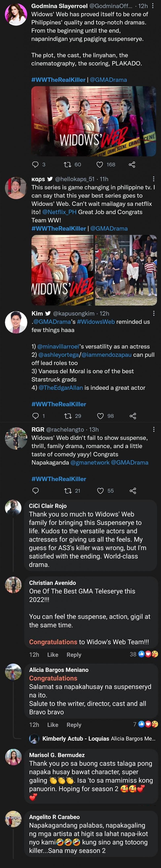Share RGR's tweet
The width and height of the screenshot is (161, 868).
[x=133, y=491]
